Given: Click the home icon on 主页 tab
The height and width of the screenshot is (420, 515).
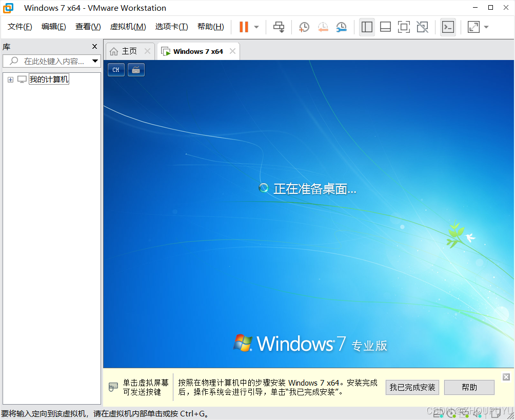Looking at the screenshot, I should [114, 51].
